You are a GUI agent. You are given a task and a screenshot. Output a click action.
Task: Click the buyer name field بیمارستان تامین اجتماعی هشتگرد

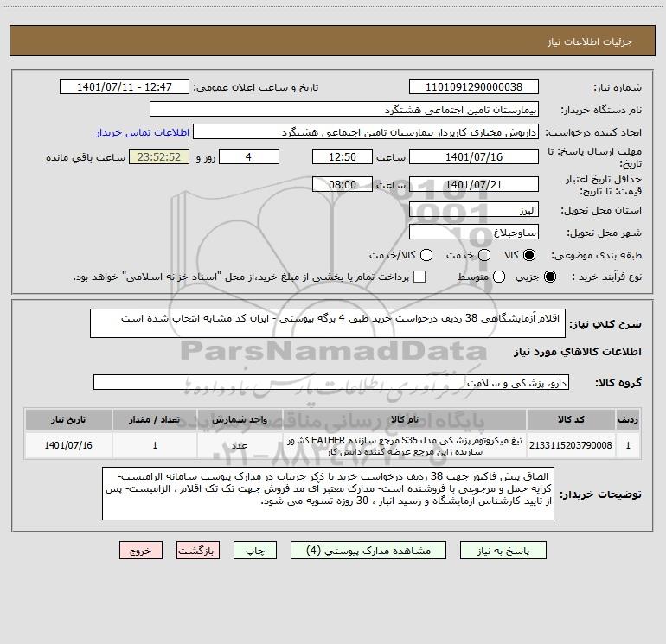(x=344, y=110)
